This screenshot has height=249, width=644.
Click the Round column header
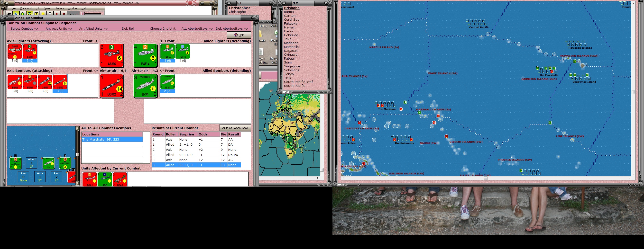(x=158, y=134)
